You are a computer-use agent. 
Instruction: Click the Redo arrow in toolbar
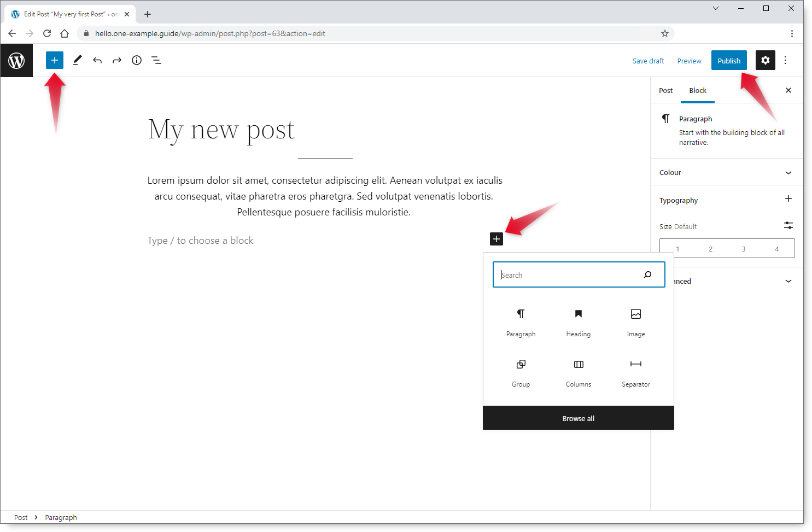[x=117, y=60]
